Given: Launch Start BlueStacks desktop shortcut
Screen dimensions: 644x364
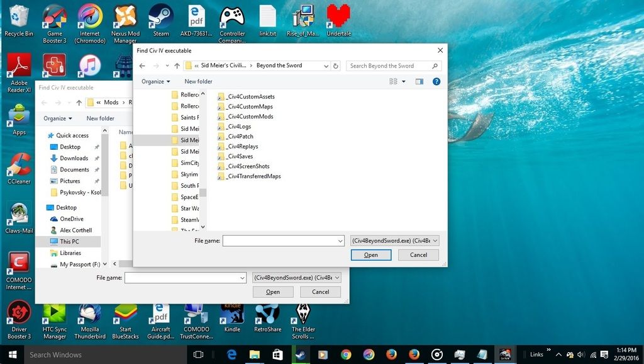Looking at the screenshot, I should pyautogui.click(x=125, y=322).
